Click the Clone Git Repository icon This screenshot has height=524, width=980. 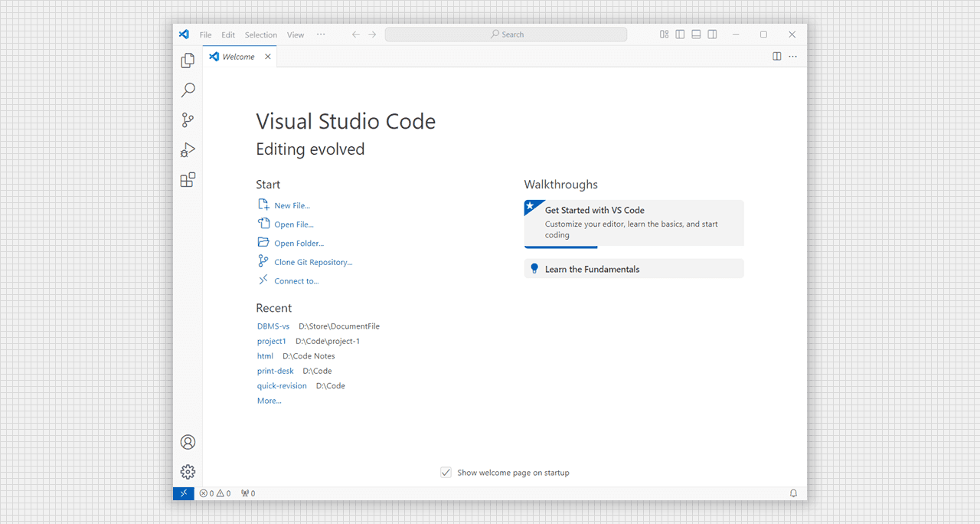coord(263,261)
